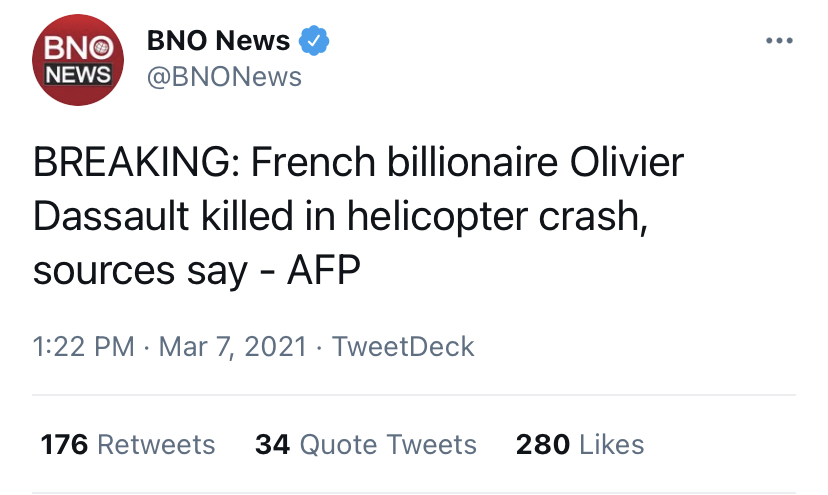
Task: Click the BNO News display name
Action: coord(219,41)
